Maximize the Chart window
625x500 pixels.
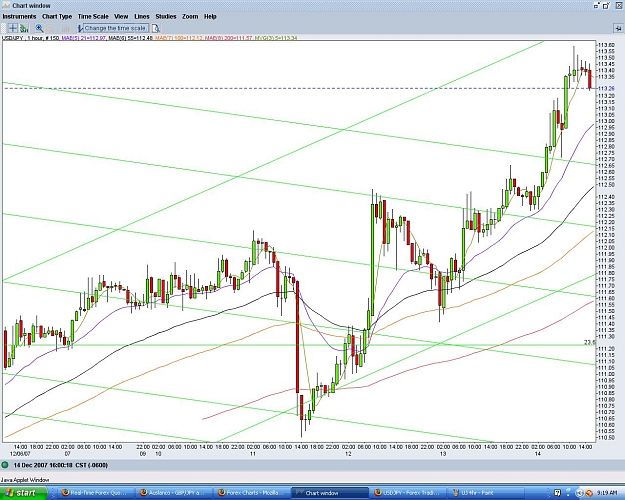point(606,6)
